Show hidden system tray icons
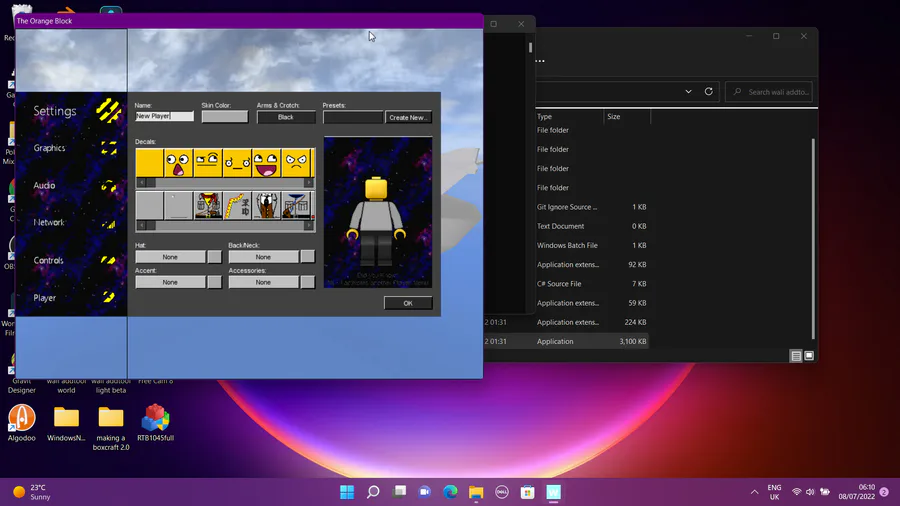Screen dimensions: 900x506 tap(754, 492)
